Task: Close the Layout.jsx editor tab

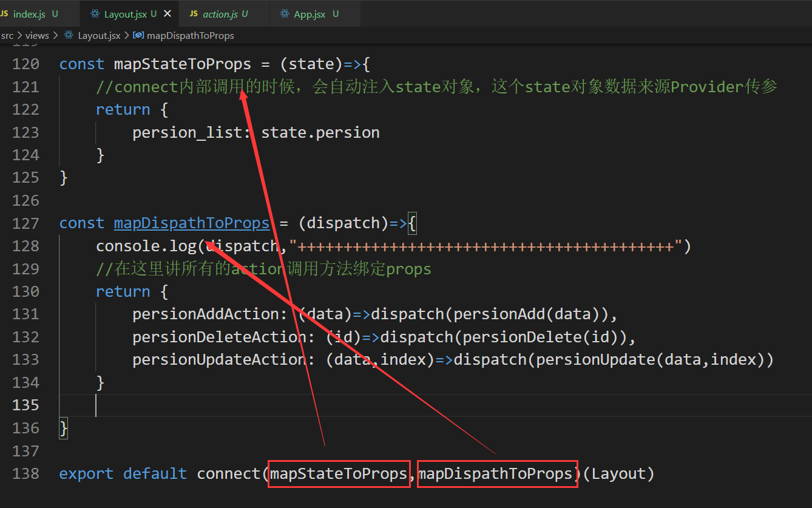Action: click(167, 13)
